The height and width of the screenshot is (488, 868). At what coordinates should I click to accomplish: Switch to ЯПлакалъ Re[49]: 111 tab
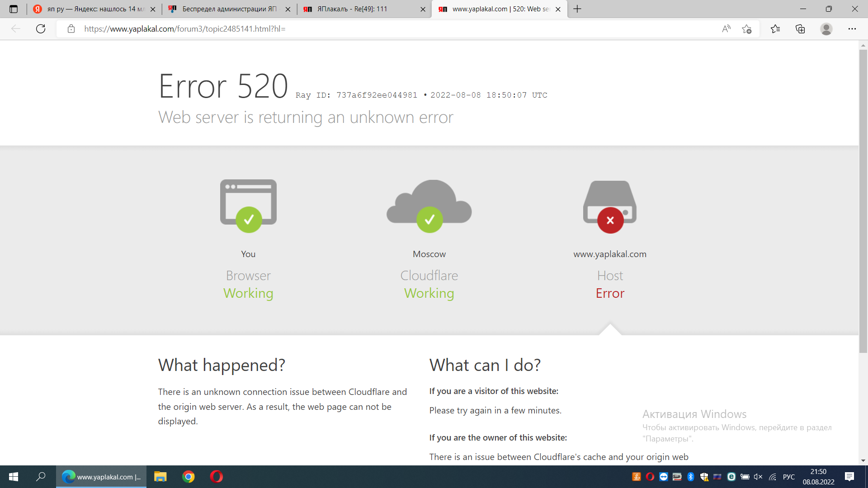click(357, 9)
